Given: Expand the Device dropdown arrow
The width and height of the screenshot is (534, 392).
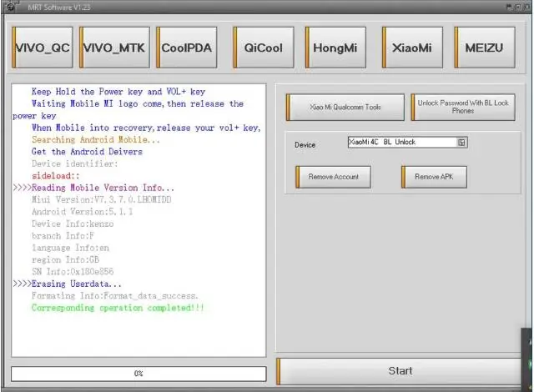Looking at the screenshot, I should 461,143.
